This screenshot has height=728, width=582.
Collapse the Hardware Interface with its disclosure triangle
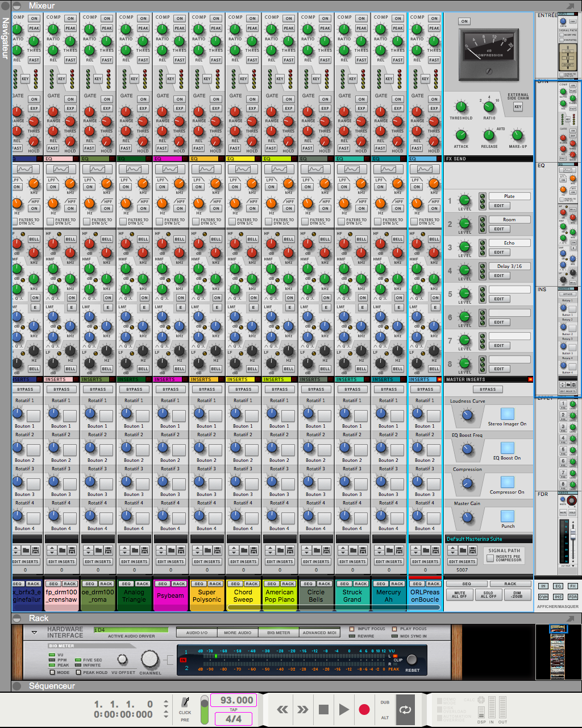(x=34, y=631)
